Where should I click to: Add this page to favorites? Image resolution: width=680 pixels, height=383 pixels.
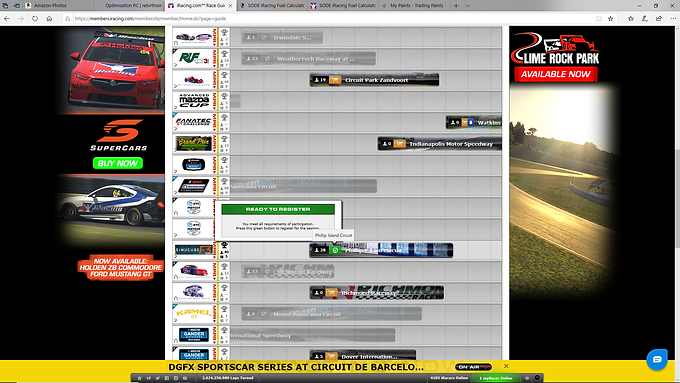(x=611, y=19)
